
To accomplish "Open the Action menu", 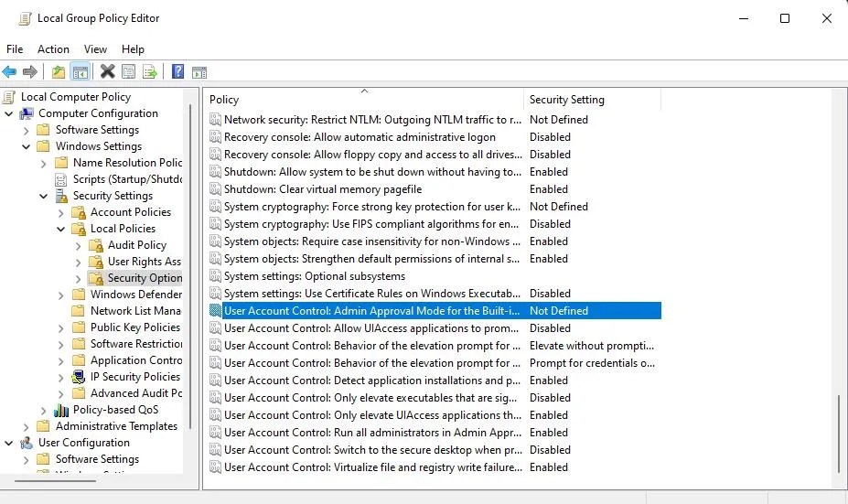I will coord(53,49).
